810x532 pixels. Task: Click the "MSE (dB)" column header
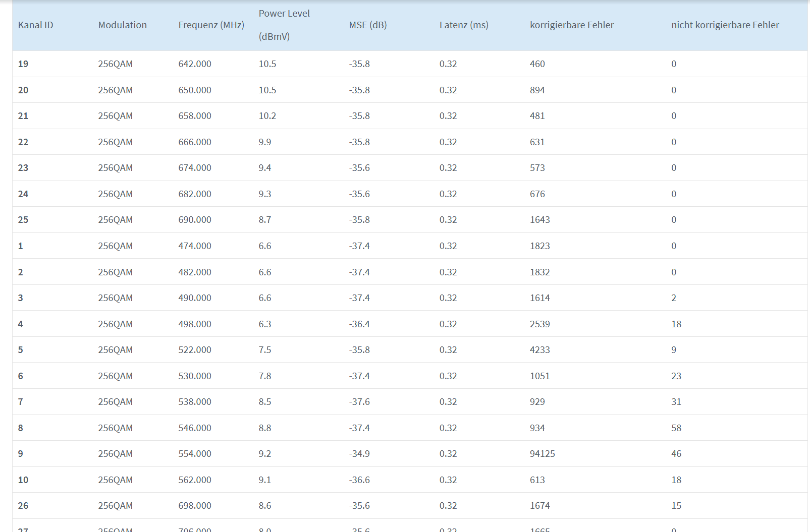tap(368, 25)
